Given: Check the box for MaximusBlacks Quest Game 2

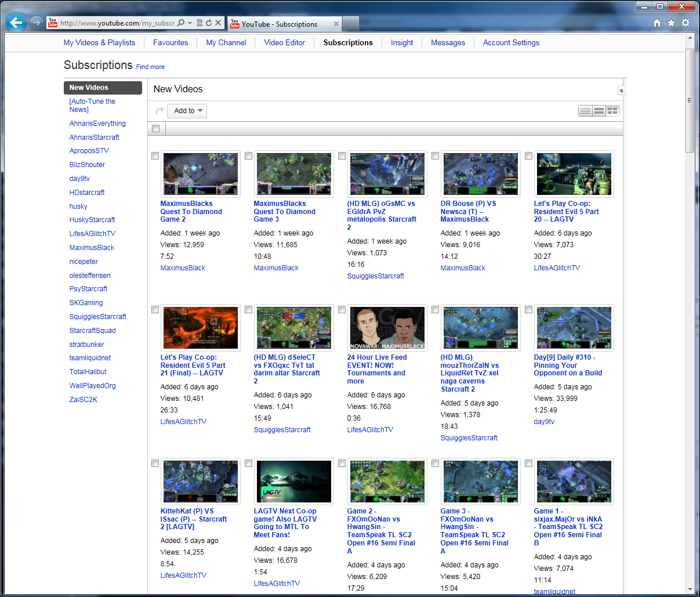Looking at the screenshot, I should tap(155, 156).
